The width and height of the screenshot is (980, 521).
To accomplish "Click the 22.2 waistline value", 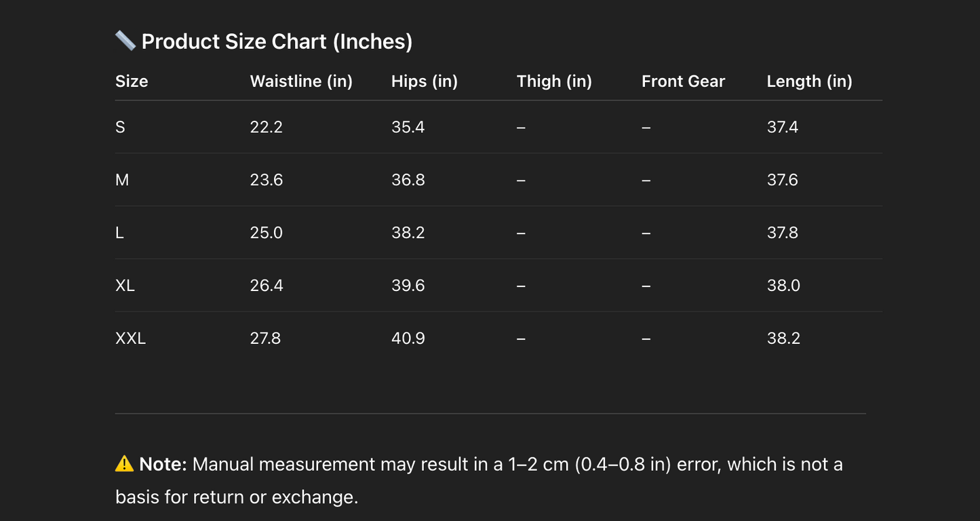I will [x=266, y=128].
